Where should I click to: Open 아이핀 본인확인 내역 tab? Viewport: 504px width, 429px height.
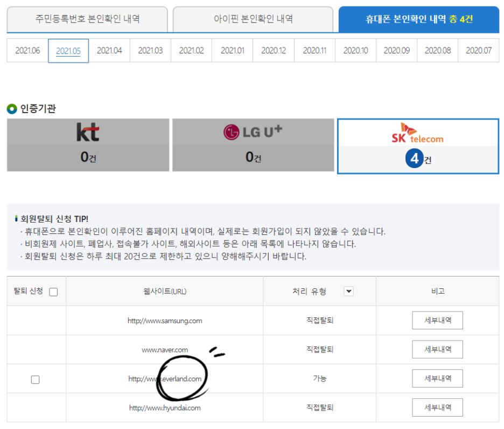click(x=253, y=19)
